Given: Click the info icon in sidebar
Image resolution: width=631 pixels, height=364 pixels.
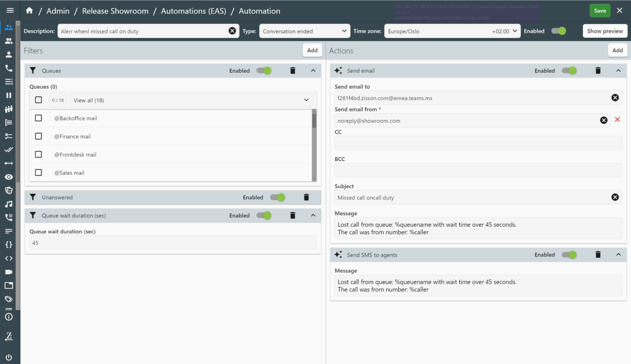Looking at the screenshot, I should coord(8,317).
